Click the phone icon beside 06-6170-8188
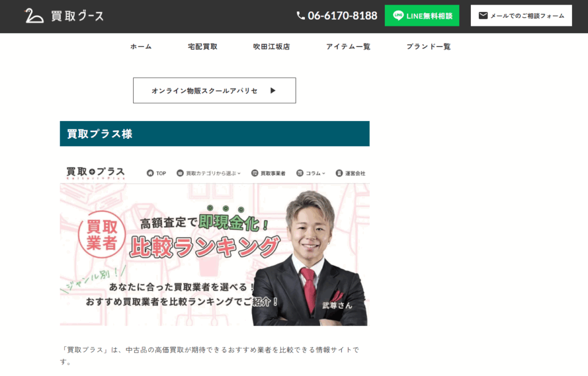Image resolution: width=588 pixels, height=376 pixels. click(x=301, y=15)
